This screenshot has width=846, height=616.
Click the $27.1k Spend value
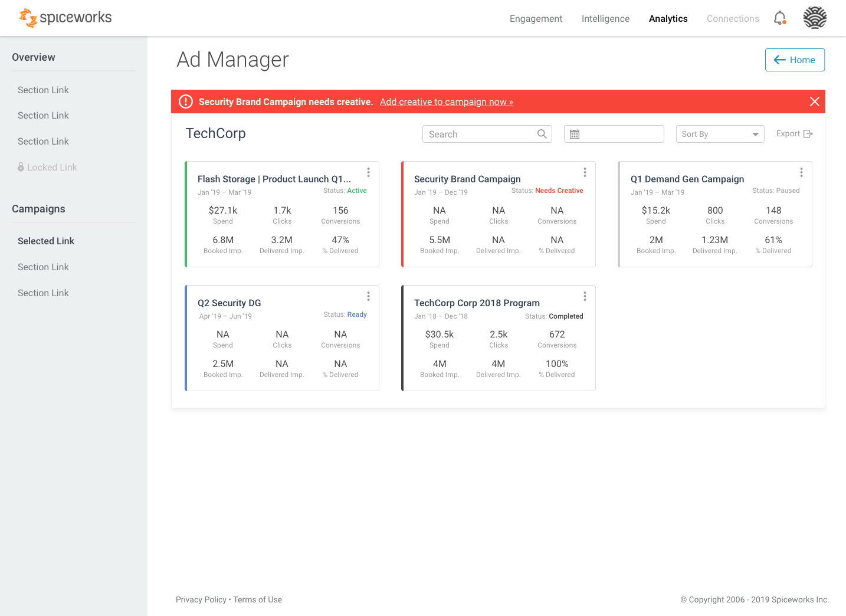point(223,210)
